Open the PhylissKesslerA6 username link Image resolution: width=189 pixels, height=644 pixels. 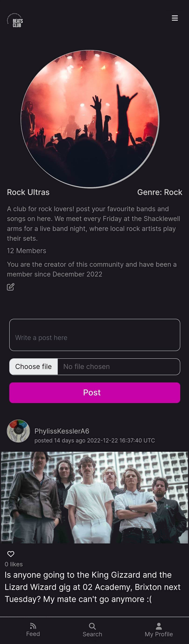pyautogui.click(x=62, y=431)
